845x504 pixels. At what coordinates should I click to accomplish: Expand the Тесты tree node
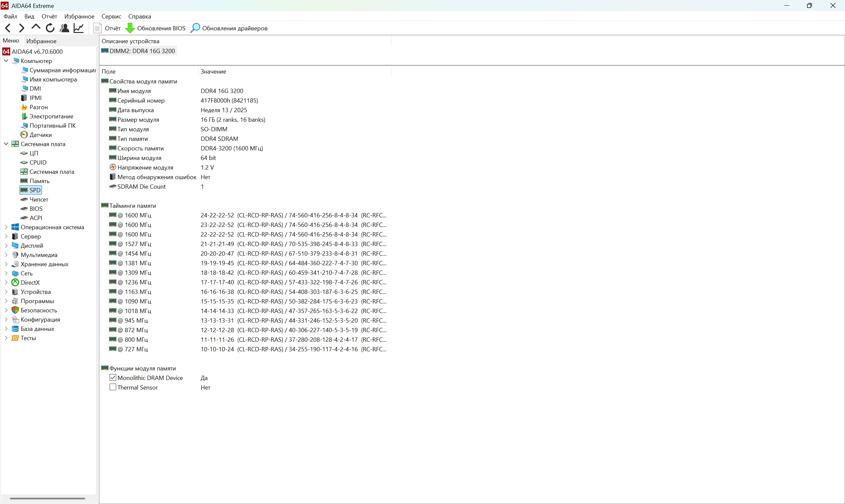(6, 338)
